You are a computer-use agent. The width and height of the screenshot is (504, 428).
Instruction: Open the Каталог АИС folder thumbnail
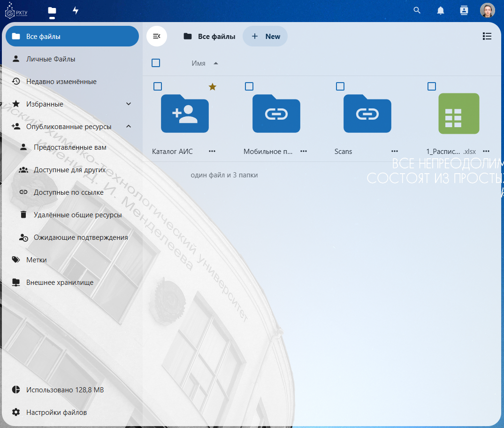pos(184,113)
